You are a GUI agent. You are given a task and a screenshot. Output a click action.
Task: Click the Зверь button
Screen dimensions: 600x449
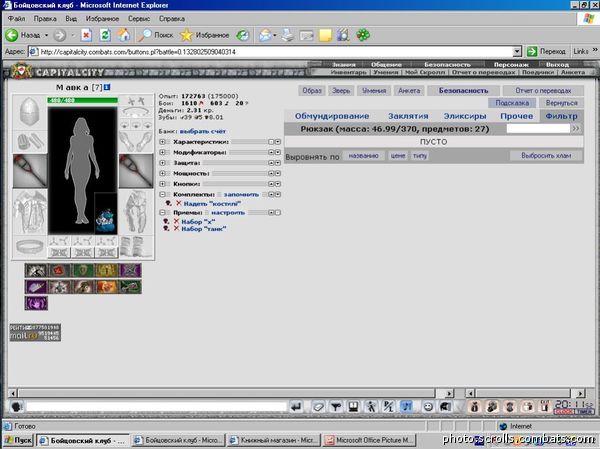click(341, 91)
